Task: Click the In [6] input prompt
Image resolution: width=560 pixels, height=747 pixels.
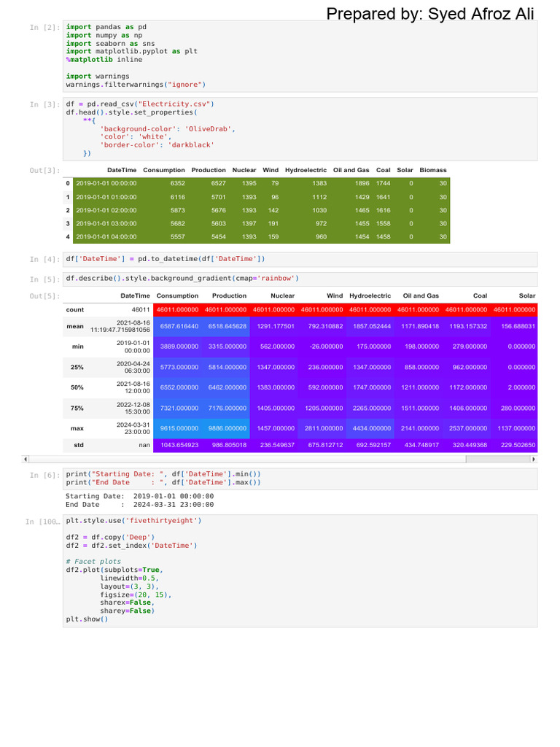Action: click(x=45, y=475)
